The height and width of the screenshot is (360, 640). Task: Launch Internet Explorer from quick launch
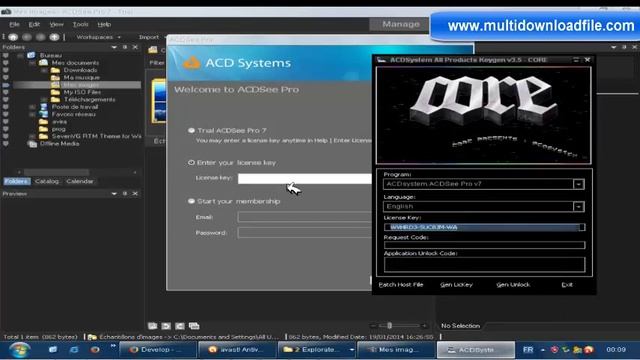[74, 350]
